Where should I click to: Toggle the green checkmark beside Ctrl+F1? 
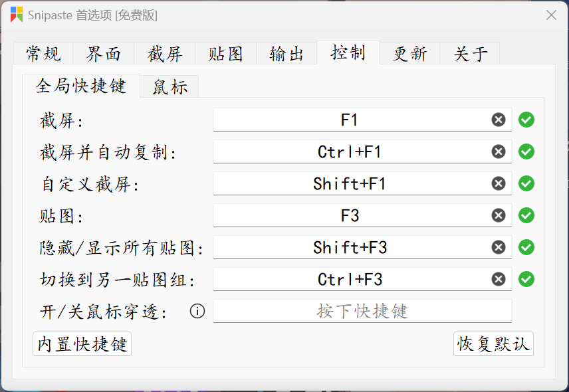coord(526,151)
